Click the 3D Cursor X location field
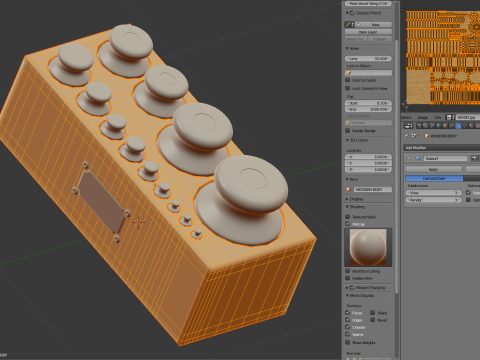This screenshot has width=480, height=360. click(368, 157)
